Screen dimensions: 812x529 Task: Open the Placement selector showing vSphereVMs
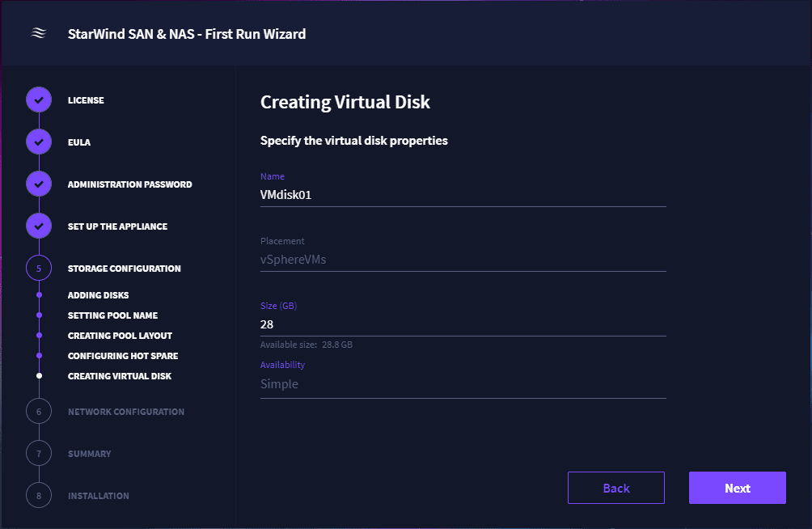click(x=463, y=259)
